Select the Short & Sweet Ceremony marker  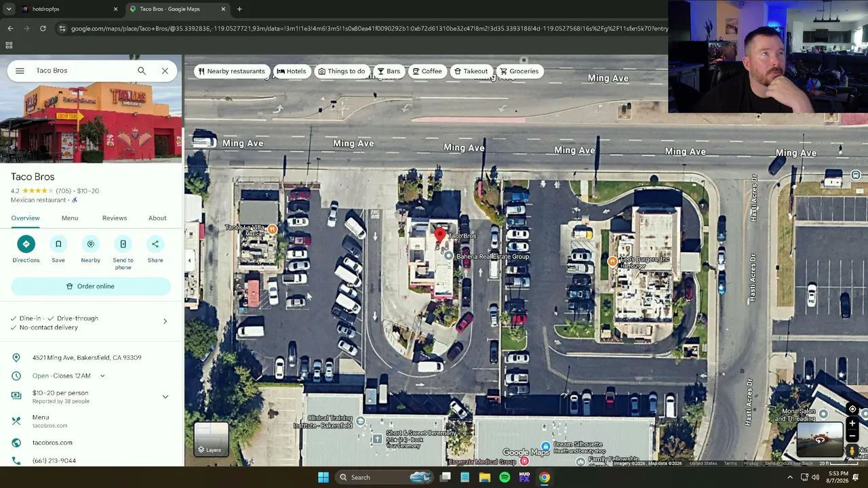[x=377, y=439]
